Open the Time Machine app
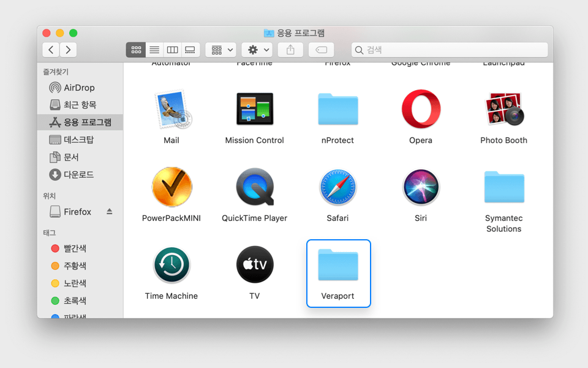 pos(171,266)
